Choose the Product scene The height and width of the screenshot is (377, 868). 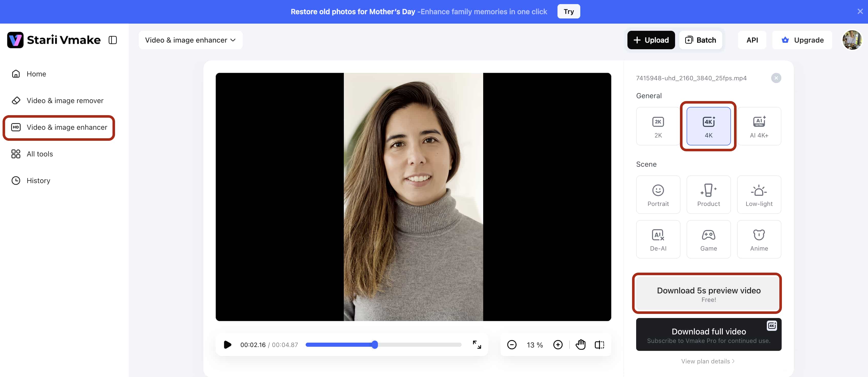point(708,195)
